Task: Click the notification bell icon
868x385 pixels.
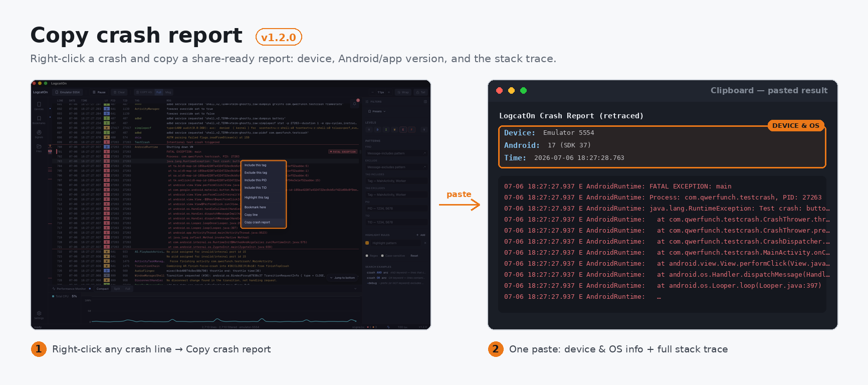Action: (x=355, y=104)
